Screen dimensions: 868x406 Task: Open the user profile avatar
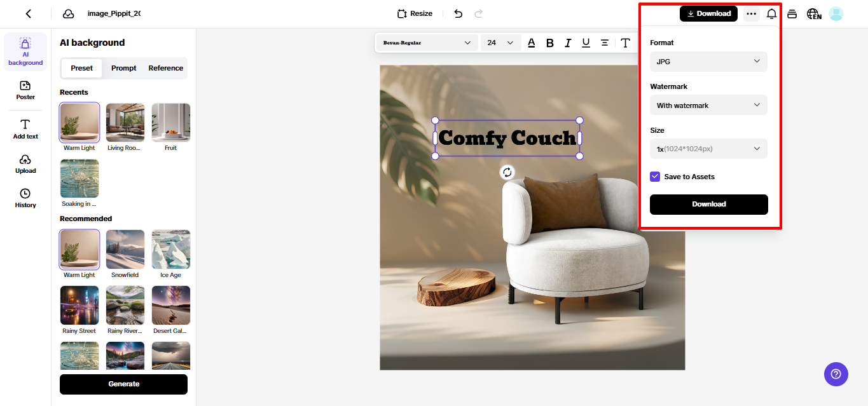pyautogui.click(x=836, y=13)
